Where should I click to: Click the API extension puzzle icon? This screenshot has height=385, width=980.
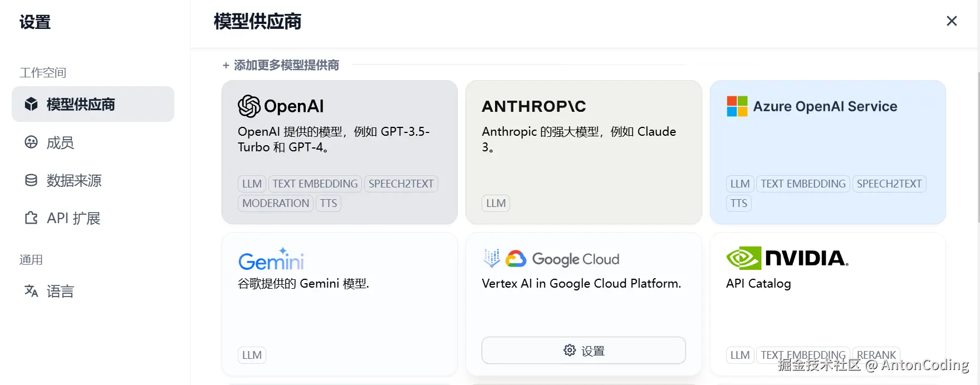tap(31, 218)
